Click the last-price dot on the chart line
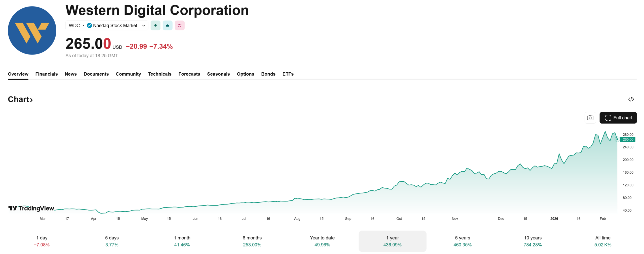 tap(617, 139)
